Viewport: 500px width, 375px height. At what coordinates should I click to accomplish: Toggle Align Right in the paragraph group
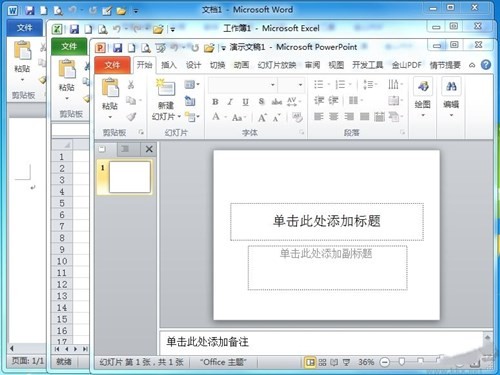pyautogui.click(x=349, y=116)
